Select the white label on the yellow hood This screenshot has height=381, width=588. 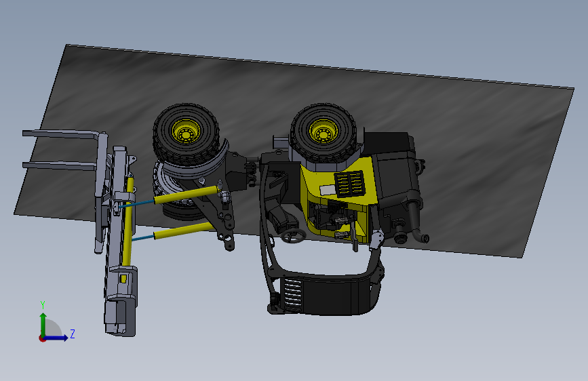tap(328, 190)
